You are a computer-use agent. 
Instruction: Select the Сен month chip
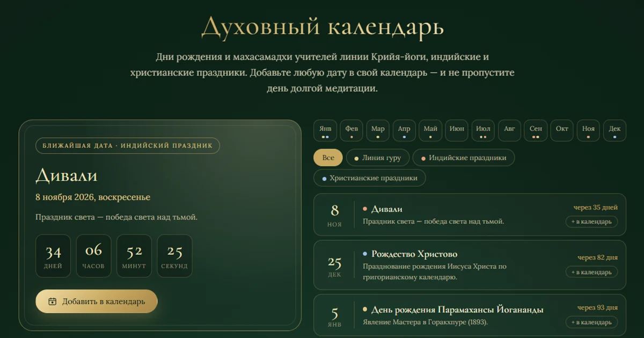(x=536, y=130)
